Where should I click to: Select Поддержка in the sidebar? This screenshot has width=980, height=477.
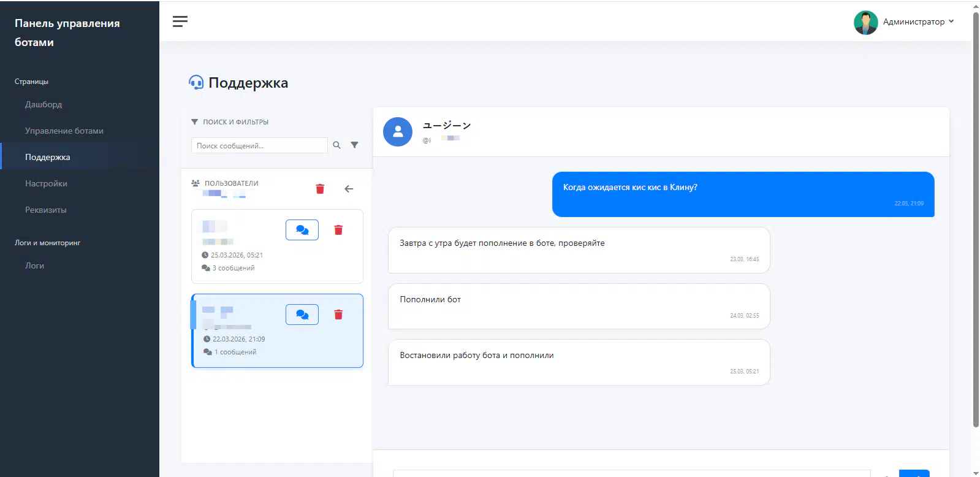pos(48,158)
